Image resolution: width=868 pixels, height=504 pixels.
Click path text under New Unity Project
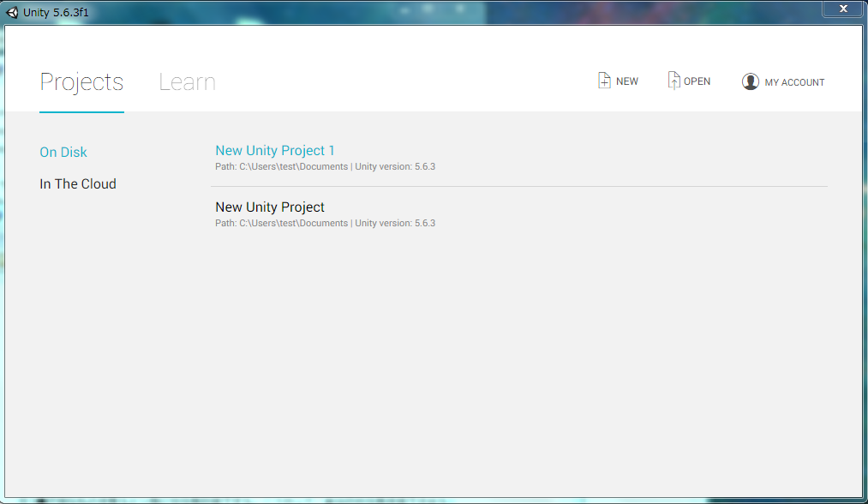pos(325,223)
